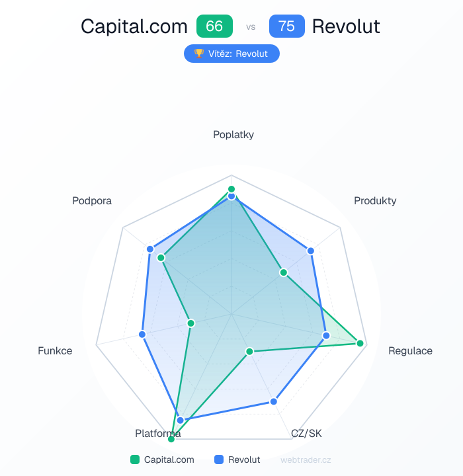This screenshot has width=463, height=476.
Task: Select the Produkty axis label
Action: tap(375, 200)
